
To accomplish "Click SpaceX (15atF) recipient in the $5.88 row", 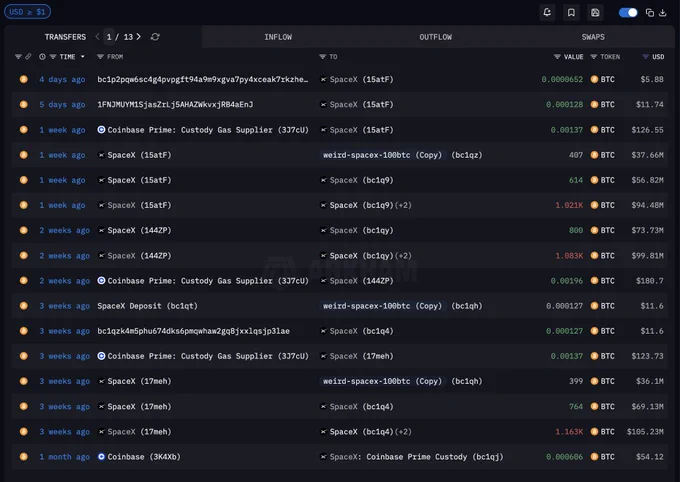I will click(x=357, y=79).
